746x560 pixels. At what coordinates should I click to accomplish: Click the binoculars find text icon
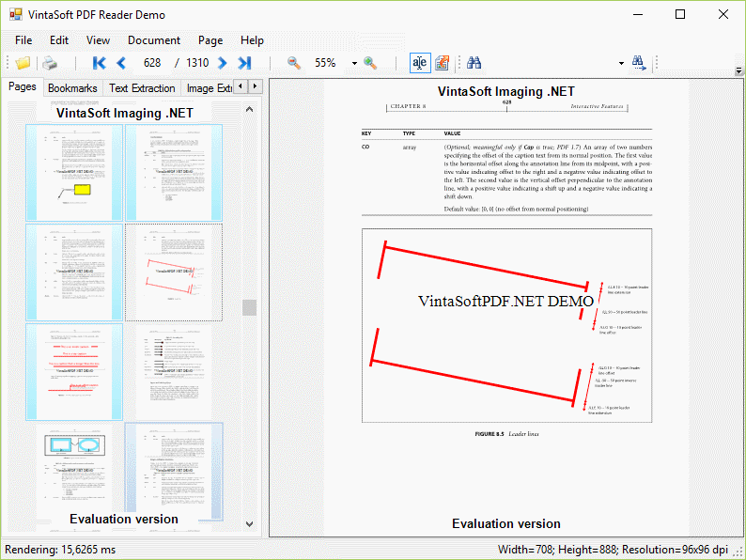(x=474, y=63)
